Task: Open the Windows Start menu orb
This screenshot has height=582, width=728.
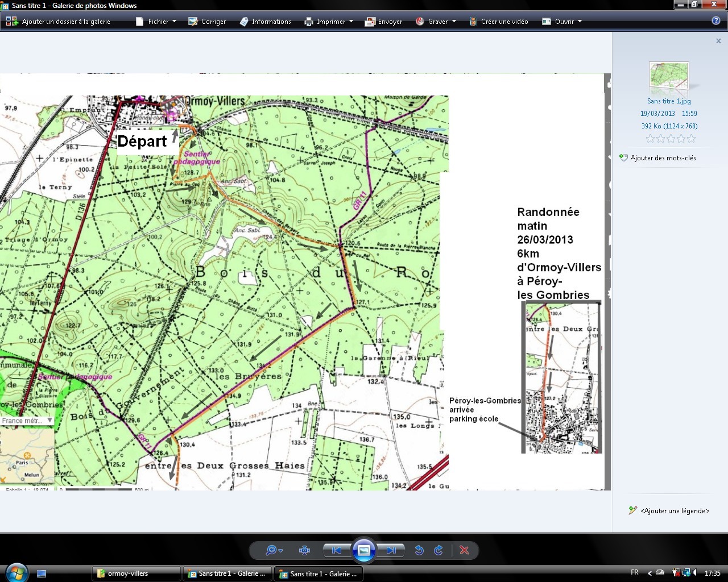Action: coord(15,573)
